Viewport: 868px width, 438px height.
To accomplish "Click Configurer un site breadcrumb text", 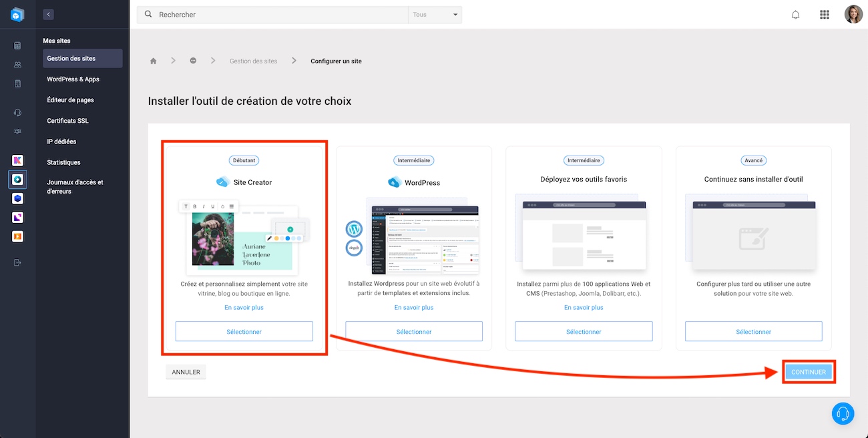I will coord(336,61).
